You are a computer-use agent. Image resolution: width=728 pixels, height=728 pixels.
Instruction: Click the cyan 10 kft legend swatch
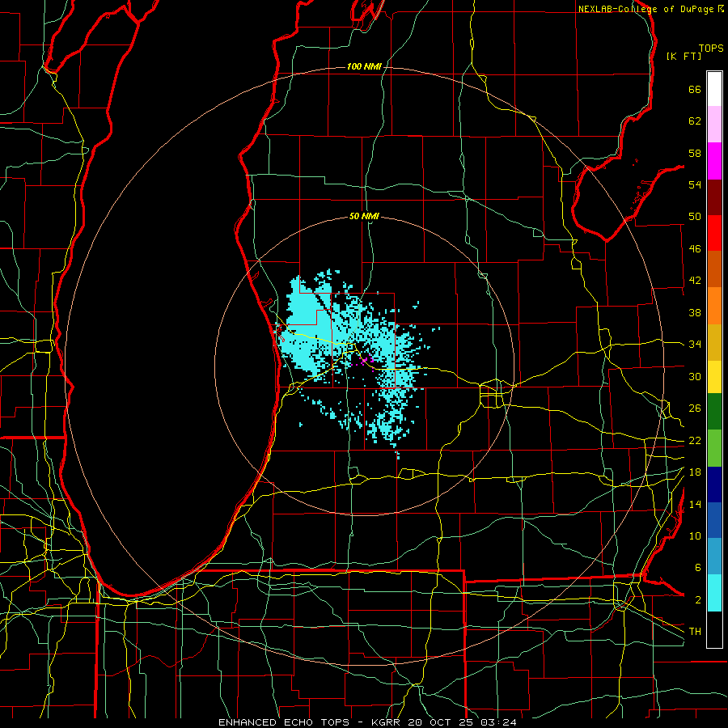point(714,593)
